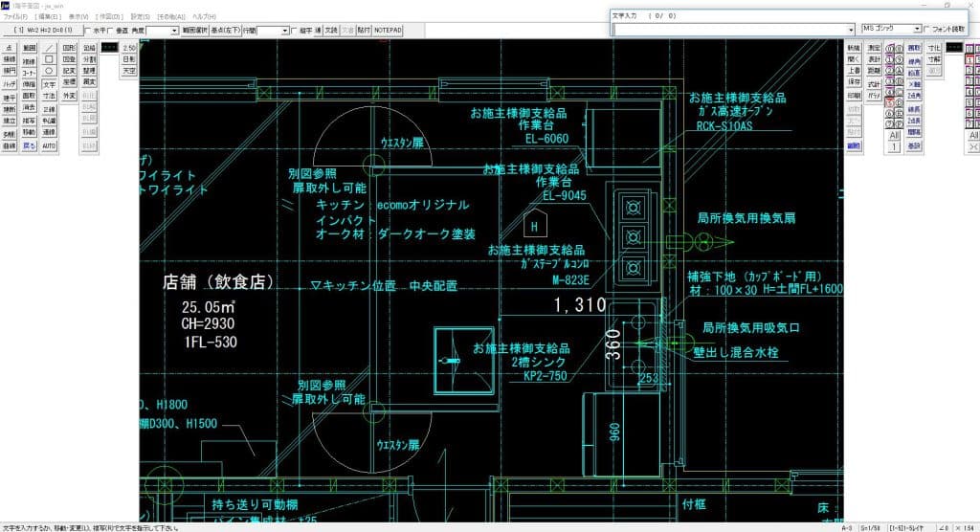
Task: Open the 設定(S) settings menu
Action: [x=140, y=17]
